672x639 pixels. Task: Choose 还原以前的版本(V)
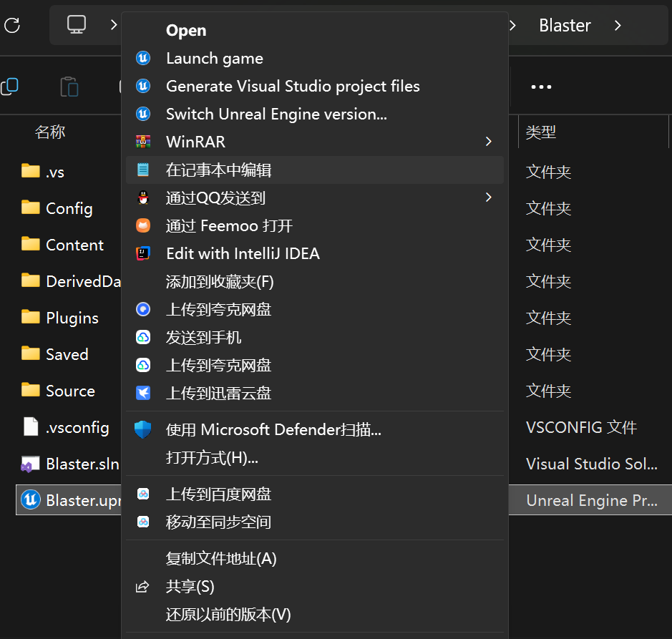[x=315, y=614]
